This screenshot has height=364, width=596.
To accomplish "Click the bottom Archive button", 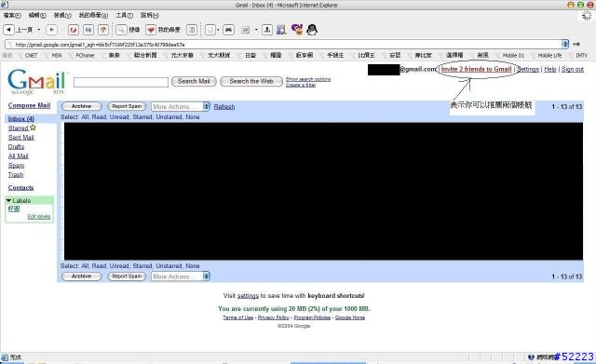I will pyautogui.click(x=81, y=276).
